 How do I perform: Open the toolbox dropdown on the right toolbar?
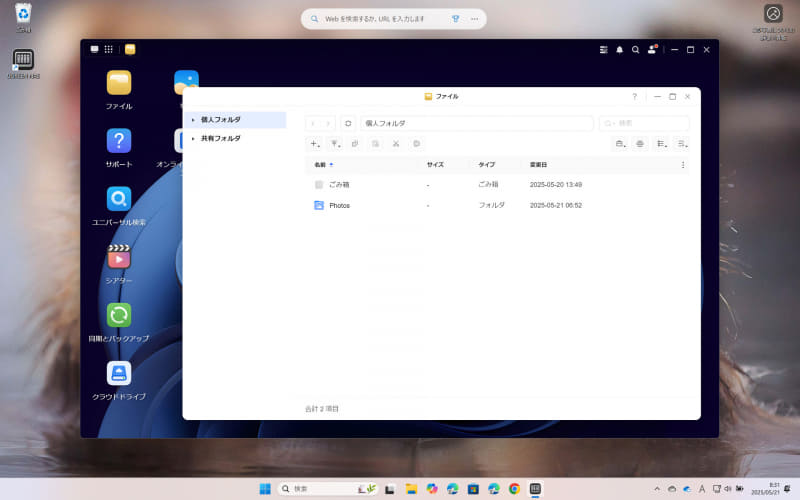[x=620, y=144]
